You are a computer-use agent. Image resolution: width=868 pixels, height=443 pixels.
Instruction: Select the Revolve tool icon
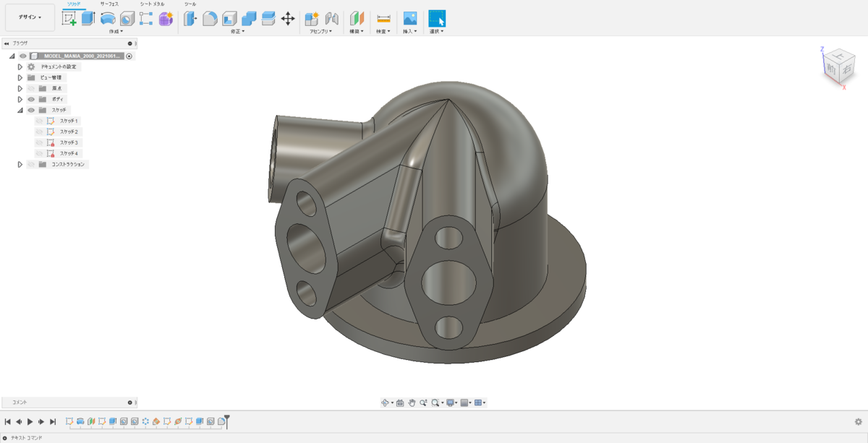click(x=108, y=19)
